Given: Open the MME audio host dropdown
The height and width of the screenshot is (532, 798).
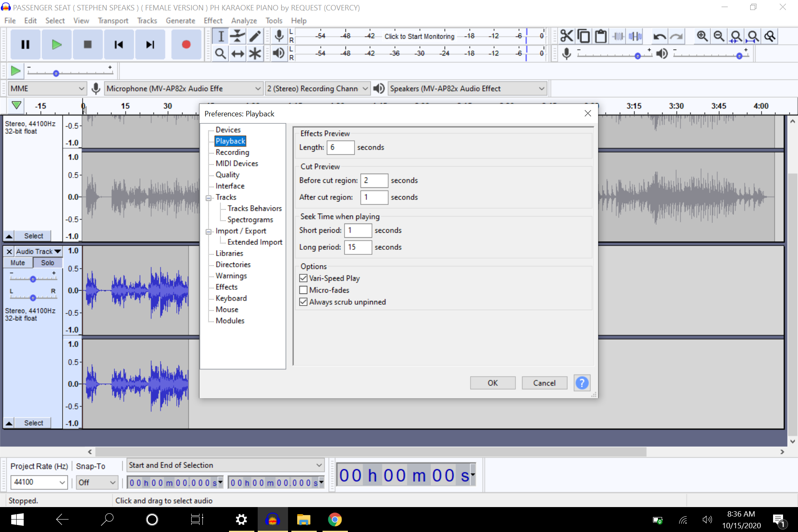Looking at the screenshot, I should coord(81,88).
